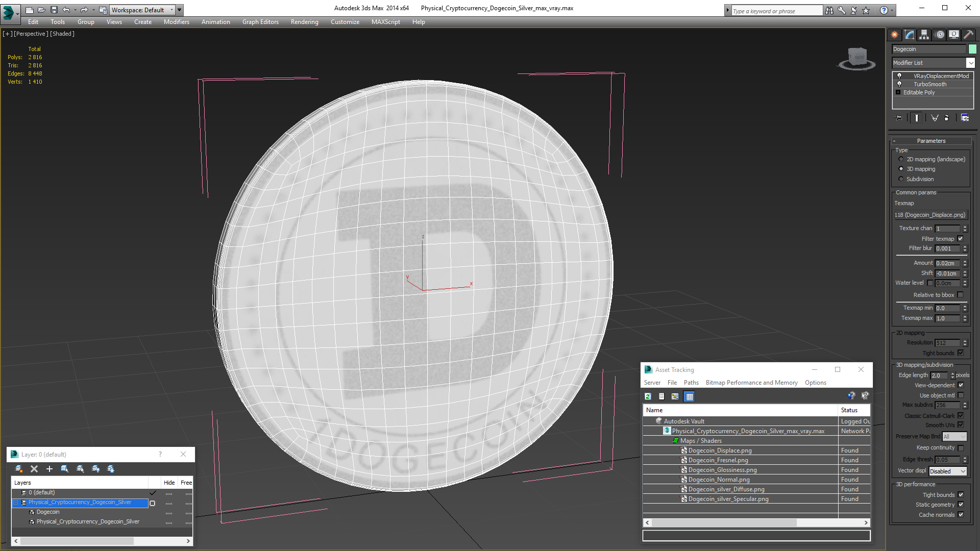
Task: Toggle View-dependent checkbox
Action: pyautogui.click(x=961, y=385)
